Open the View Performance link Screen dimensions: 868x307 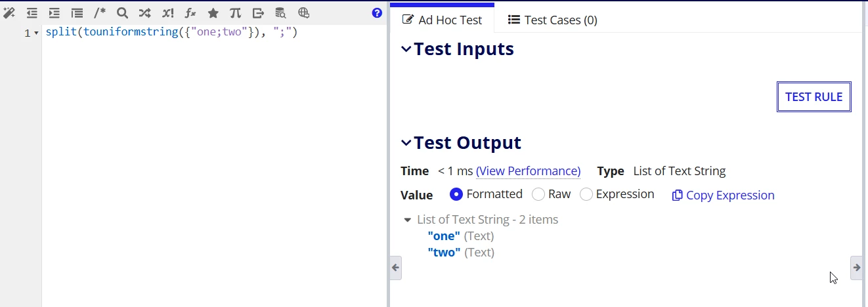pyautogui.click(x=528, y=171)
